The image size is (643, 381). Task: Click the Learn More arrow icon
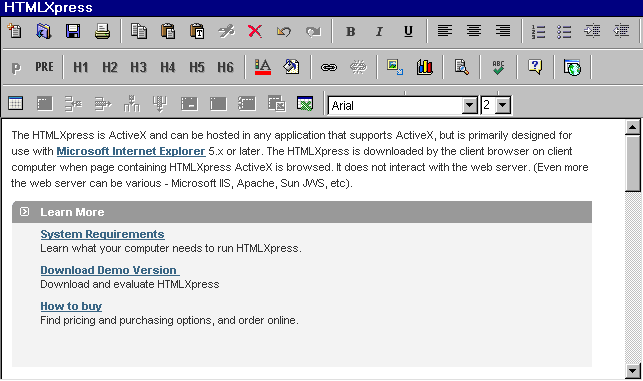point(25,212)
